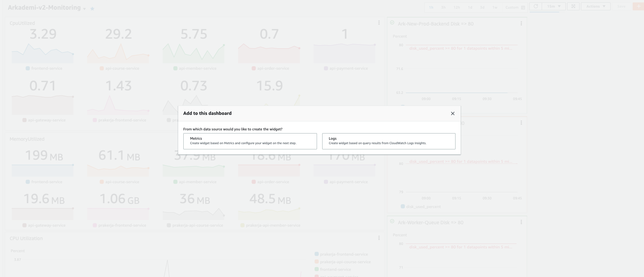Toggle api-member-service legend in CpuUtilized
This screenshot has width=644, height=277.
[x=195, y=68]
